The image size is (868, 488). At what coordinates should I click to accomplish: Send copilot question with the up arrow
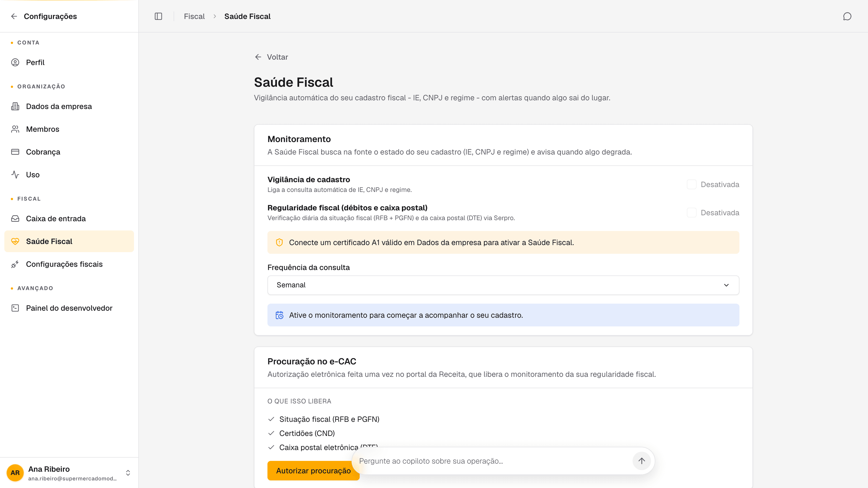click(642, 461)
